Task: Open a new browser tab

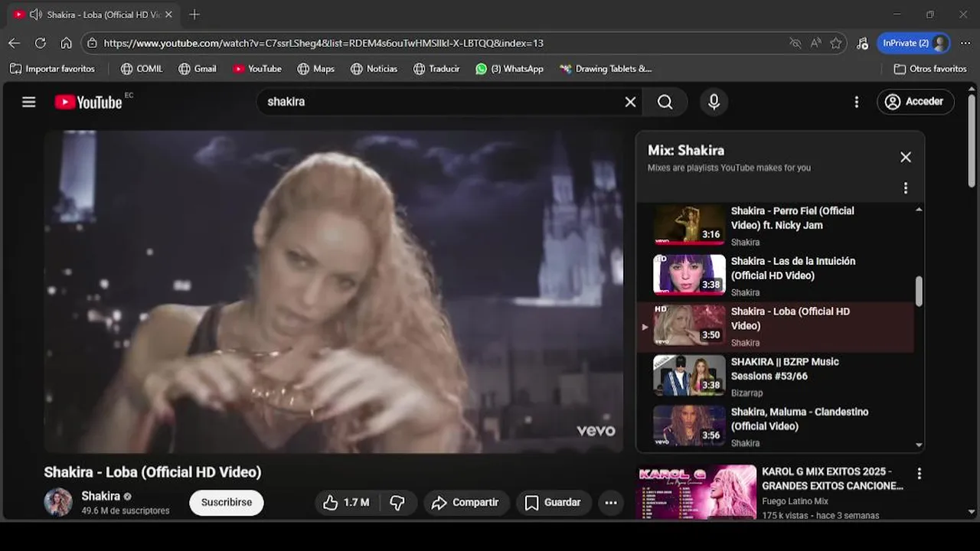Action: click(194, 15)
